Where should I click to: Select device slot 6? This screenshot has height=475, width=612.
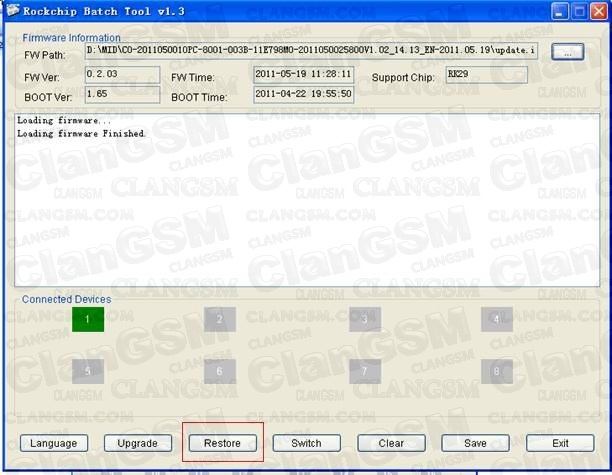(x=220, y=371)
